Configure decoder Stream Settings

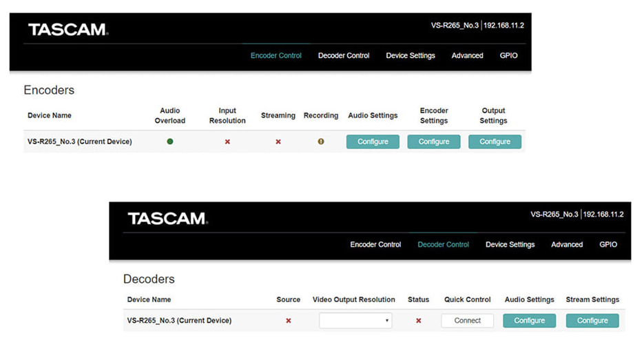592,321
